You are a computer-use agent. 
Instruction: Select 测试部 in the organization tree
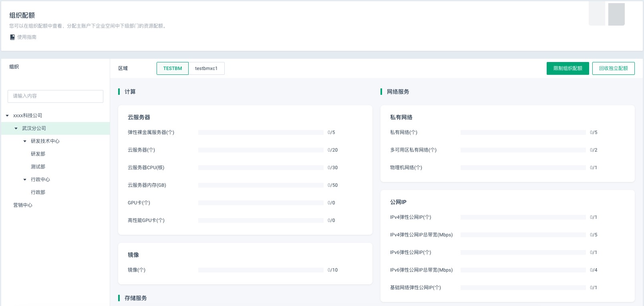38,167
